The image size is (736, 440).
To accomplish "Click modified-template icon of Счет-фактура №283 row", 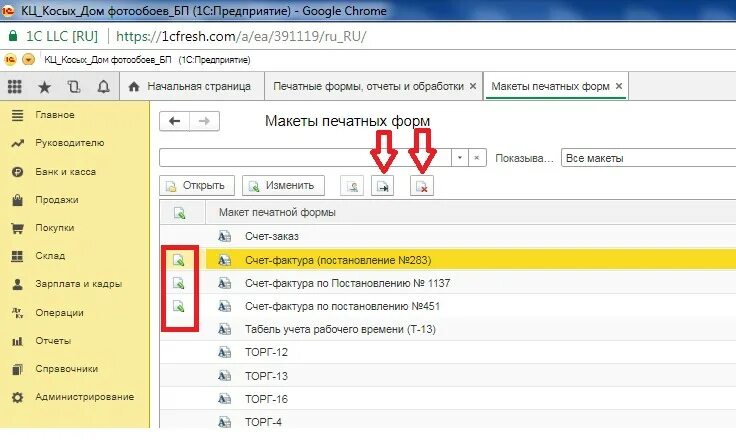I will pos(179,260).
